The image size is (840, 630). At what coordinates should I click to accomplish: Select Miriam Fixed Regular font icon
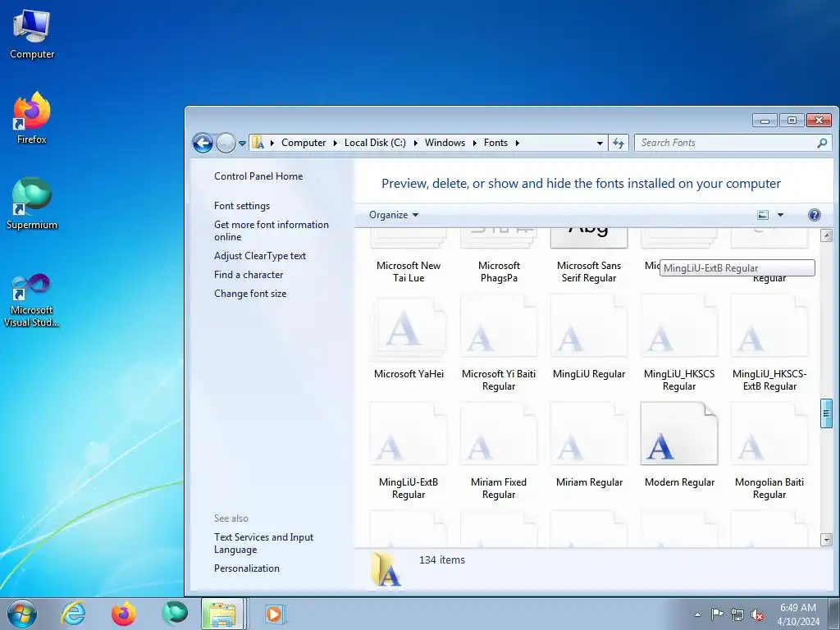click(x=499, y=435)
